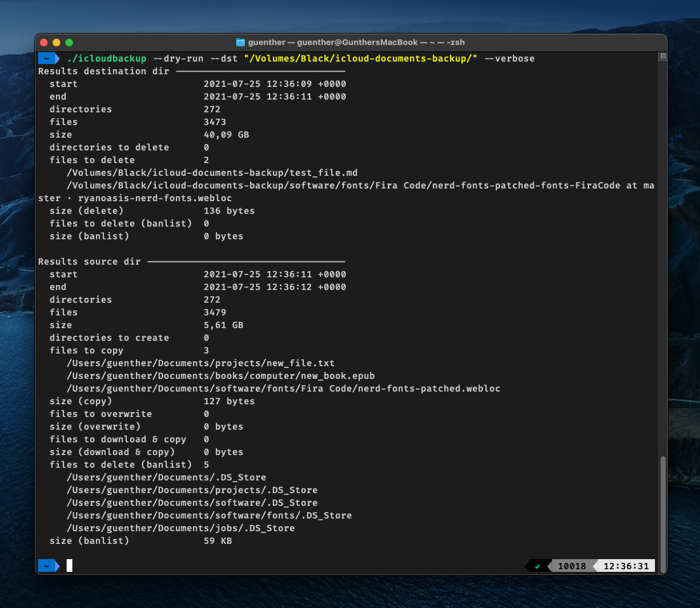Click the 'files to download & copy' label
The width and height of the screenshot is (700, 608).
tap(118, 439)
